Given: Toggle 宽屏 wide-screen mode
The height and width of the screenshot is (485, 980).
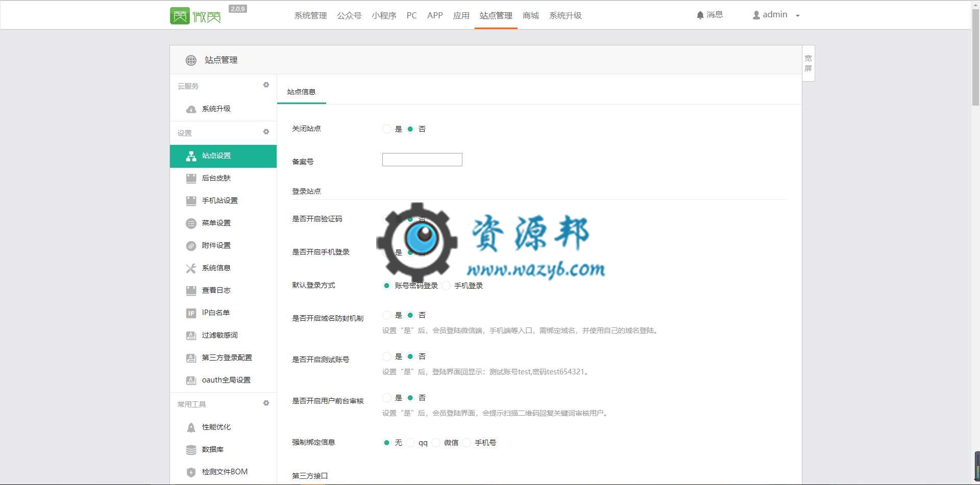Looking at the screenshot, I should pyautogui.click(x=808, y=63).
